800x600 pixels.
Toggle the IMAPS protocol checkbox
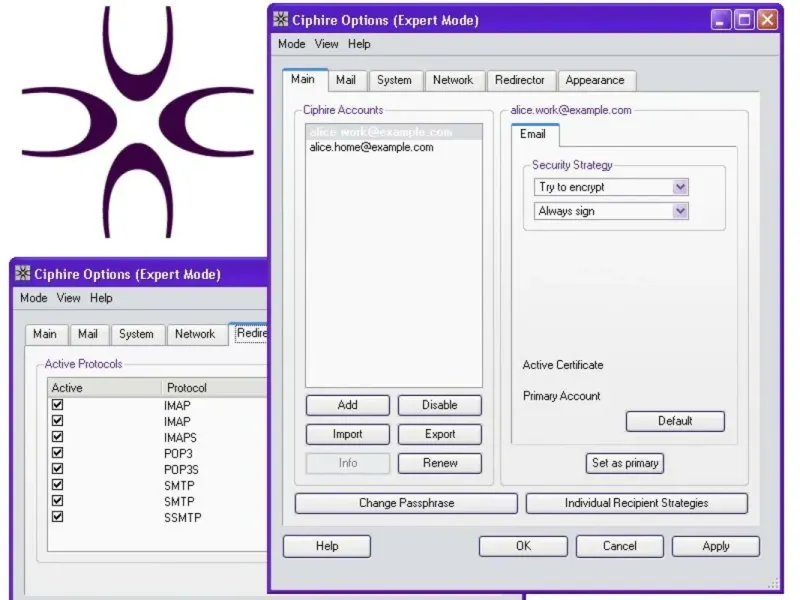(x=58, y=437)
